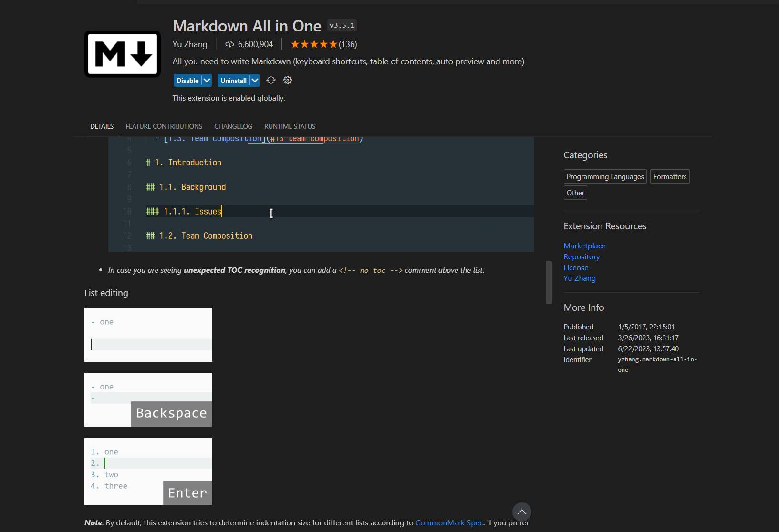Open the Repository resource link
The image size is (779, 532).
[582, 257]
